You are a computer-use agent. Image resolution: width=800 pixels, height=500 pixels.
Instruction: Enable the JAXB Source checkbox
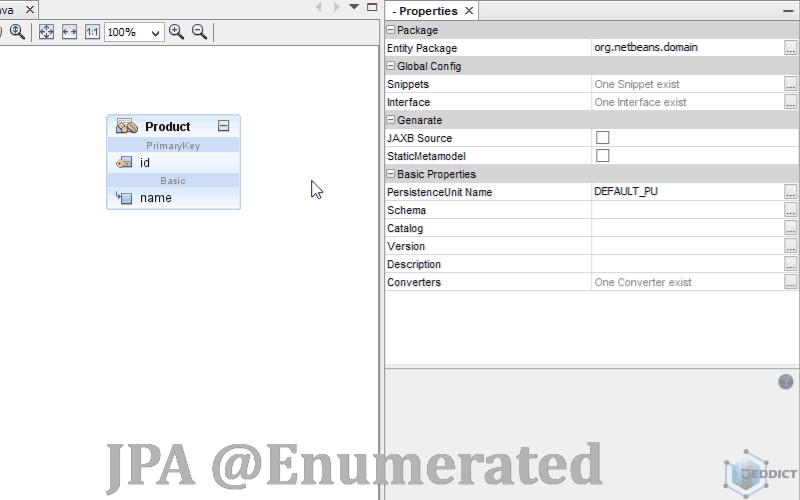603,138
